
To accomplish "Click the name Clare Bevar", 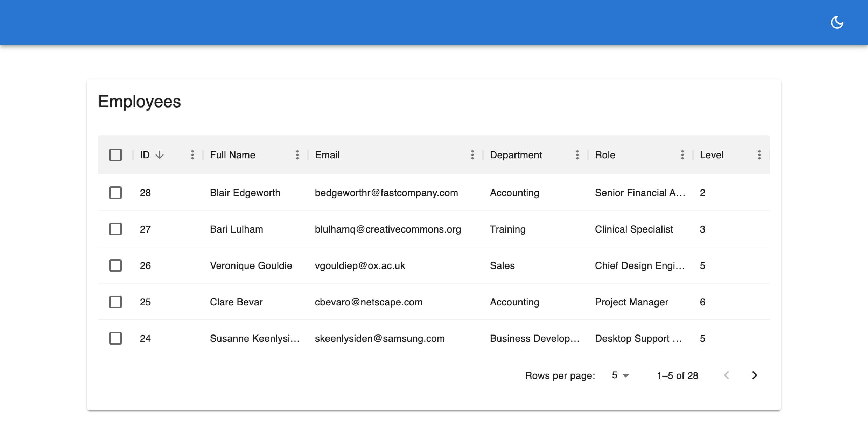I will tap(236, 302).
